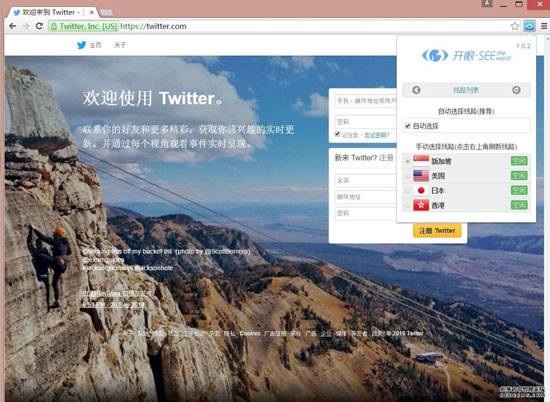Click the green status badge for 香港
The height and width of the screenshot is (402, 550).
tap(519, 205)
